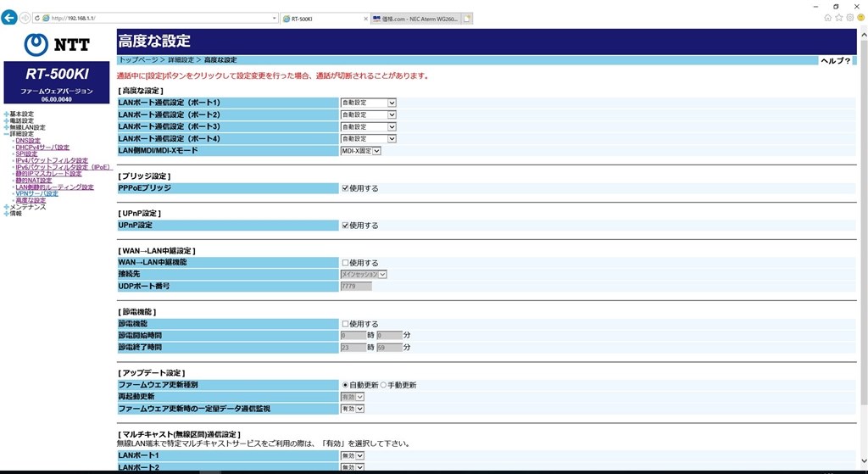Uncheck the PPPoEブリッジ 使用する checkbox
Screen dimensions: 868x474
pyautogui.click(x=346, y=188)
